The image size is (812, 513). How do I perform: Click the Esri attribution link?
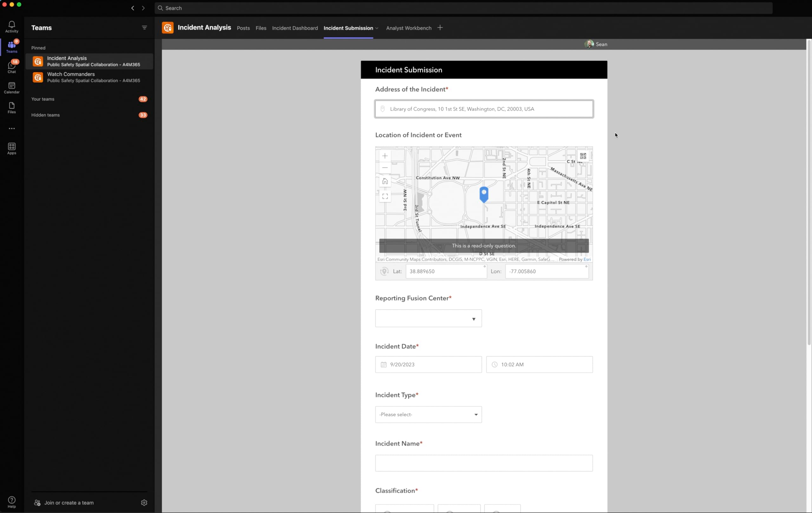[587, 260]
